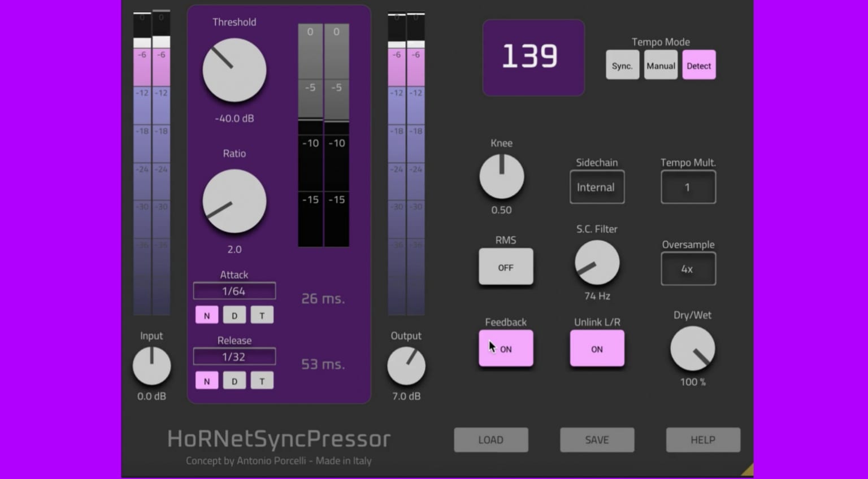Open the HELP button

pos(702,439)
